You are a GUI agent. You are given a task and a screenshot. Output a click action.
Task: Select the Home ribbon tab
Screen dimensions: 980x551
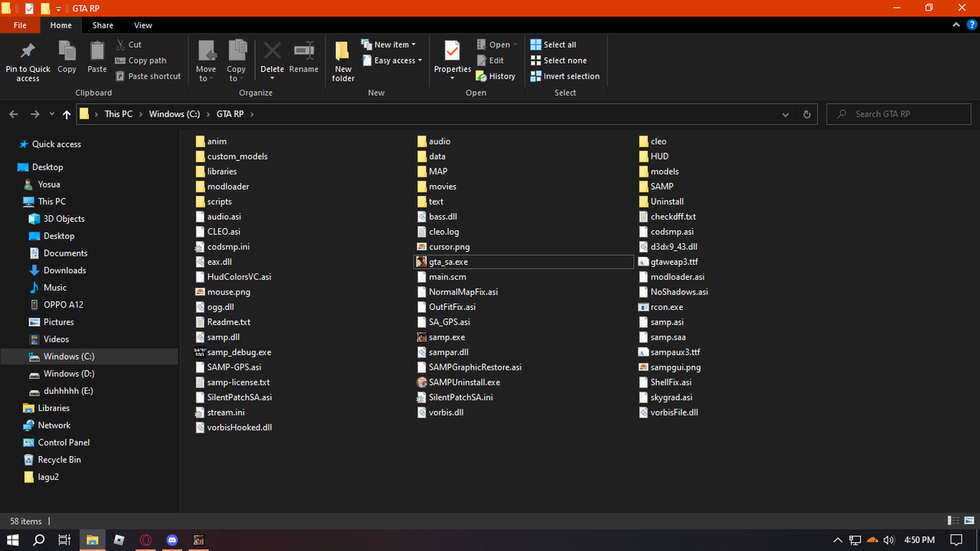click(x=61, y=25)
